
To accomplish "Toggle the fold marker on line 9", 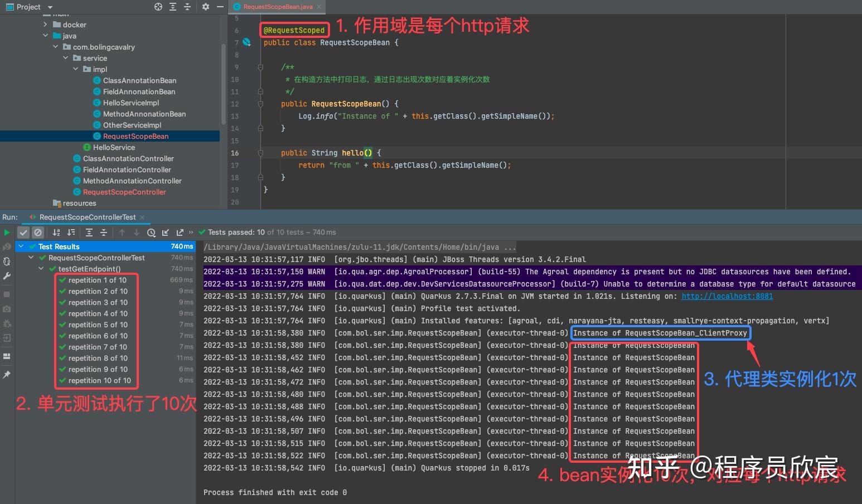I will pyautogui.click(x=260, y=67).
